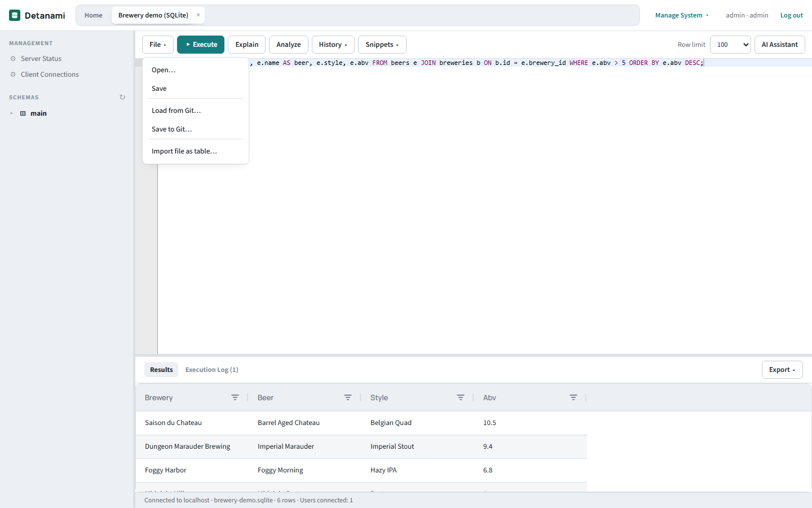Run the query with Execute
This screenshot has height=508, width=812.
tap(201, 45)
